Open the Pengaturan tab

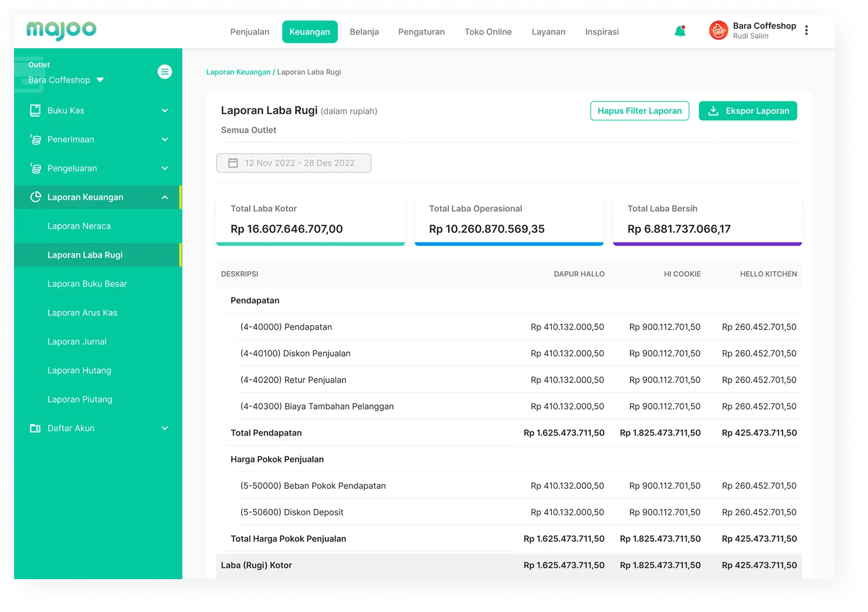point(422,32)
